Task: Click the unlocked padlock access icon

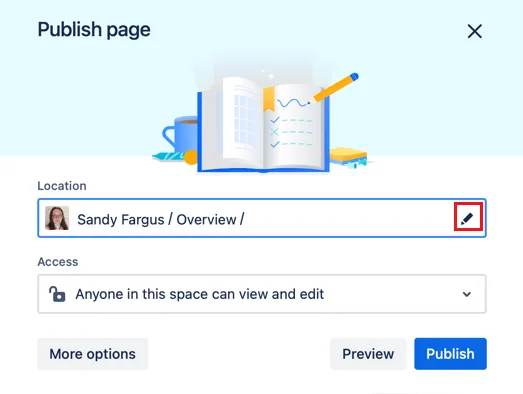Action: [57, 294]
